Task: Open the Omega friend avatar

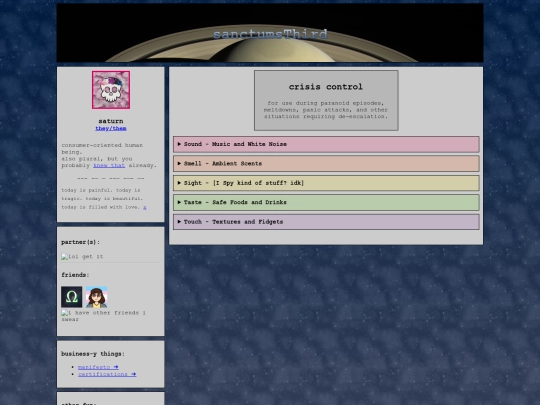Action: (x=72, y=297)
